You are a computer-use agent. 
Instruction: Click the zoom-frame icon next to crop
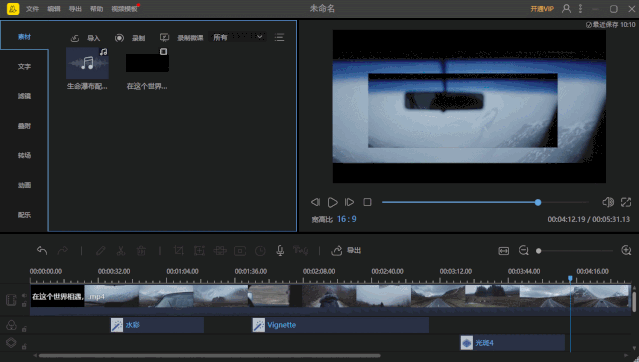(199, 250)
